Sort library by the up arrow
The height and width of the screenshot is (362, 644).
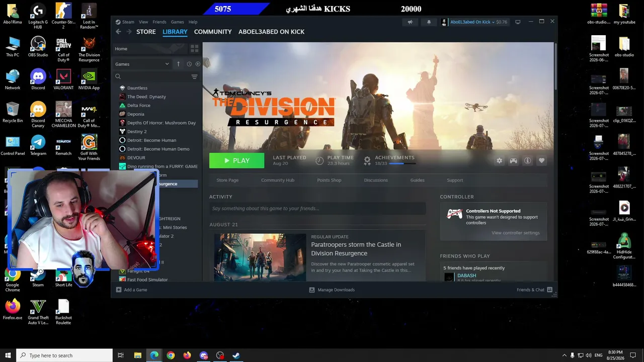(178, 64)
